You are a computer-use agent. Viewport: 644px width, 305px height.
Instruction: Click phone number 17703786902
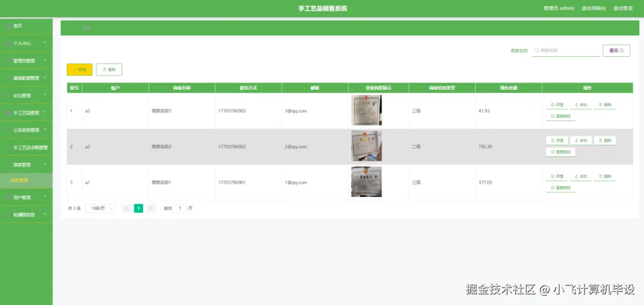(232, 147)
